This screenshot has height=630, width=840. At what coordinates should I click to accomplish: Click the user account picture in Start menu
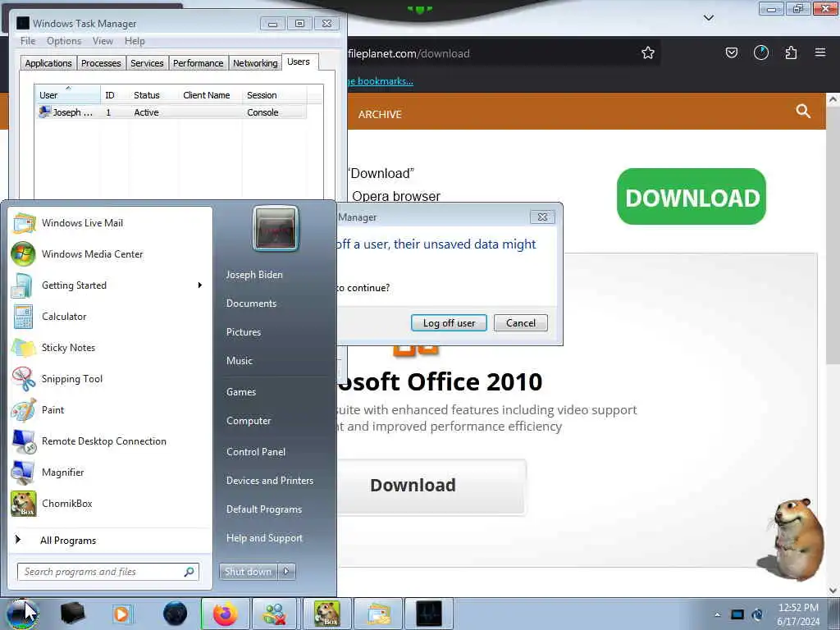276,228
